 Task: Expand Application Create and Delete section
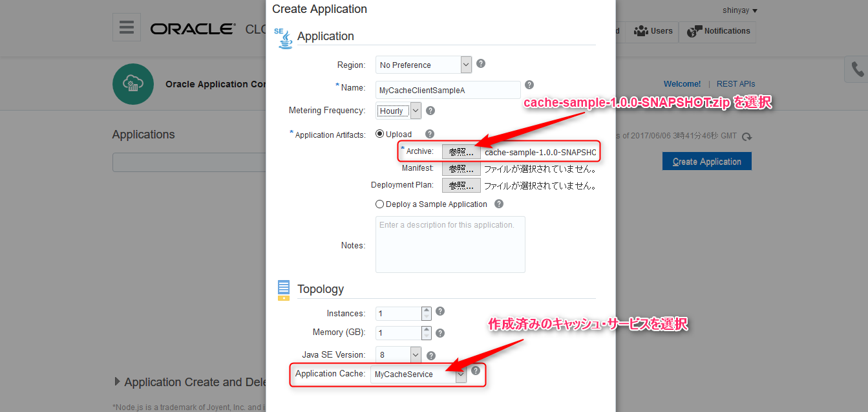(117, 382)
